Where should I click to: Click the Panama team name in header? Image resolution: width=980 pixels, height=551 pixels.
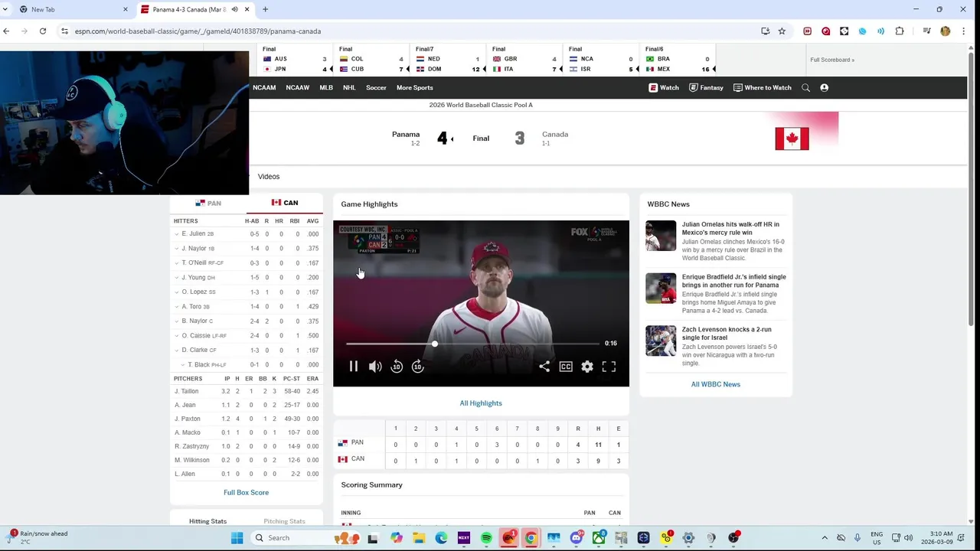pyautogui.click(x=406, y=134)
